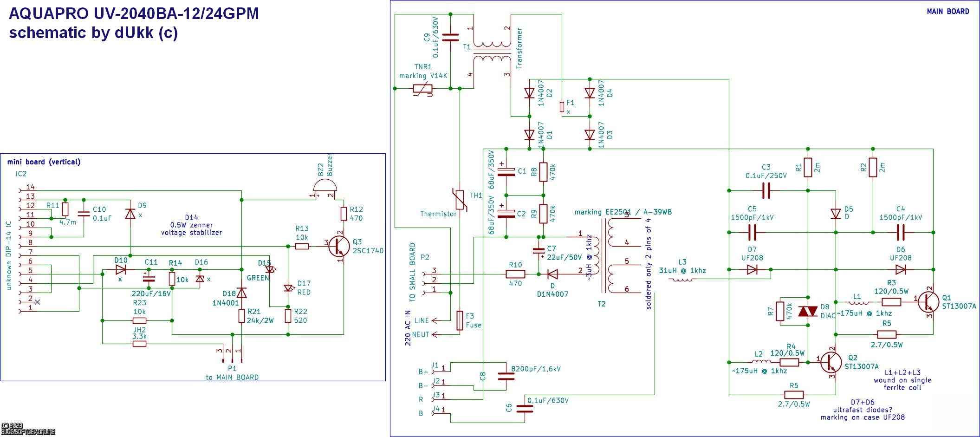Select the C9 capacitor symbol

450,37
